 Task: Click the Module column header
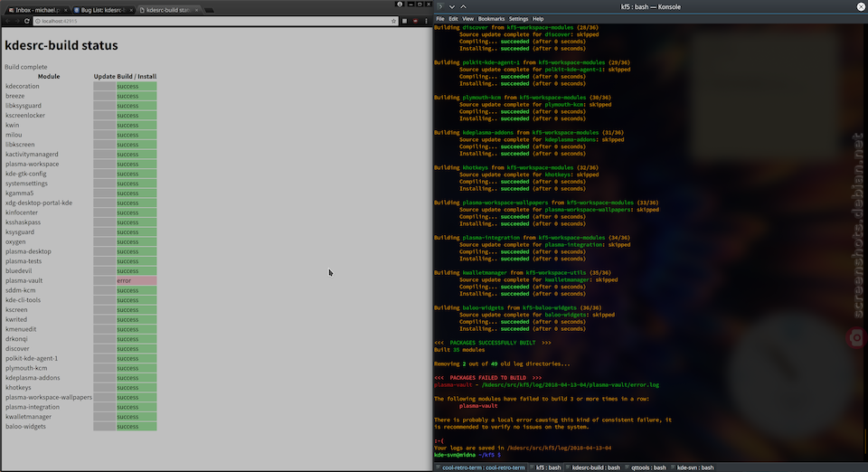[x=49, y=76]
